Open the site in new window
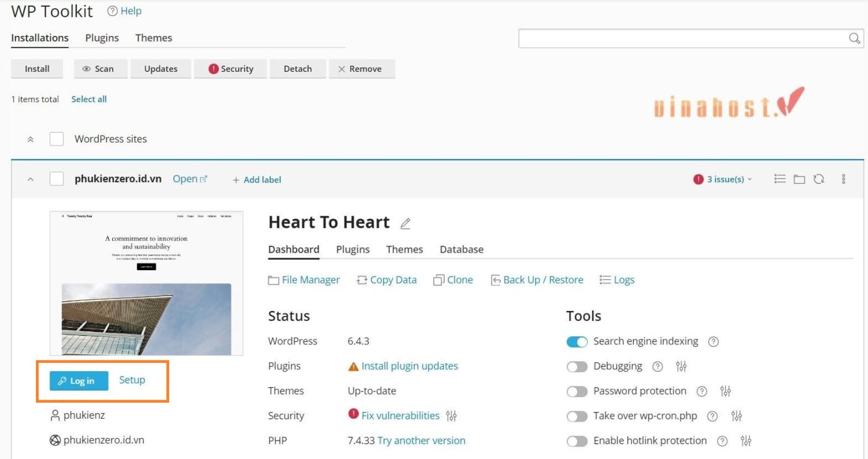 click(x=190, y=178)
